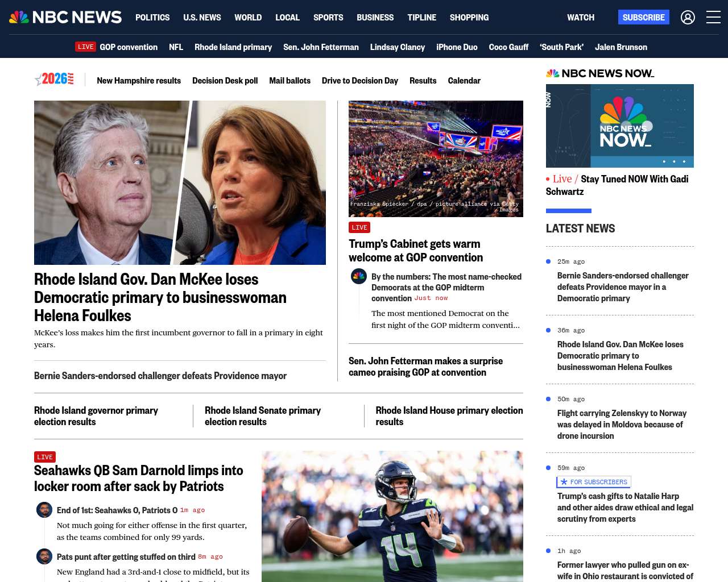
Task: Open the GOP convention arena photo
Action: (x=436, y=159)
